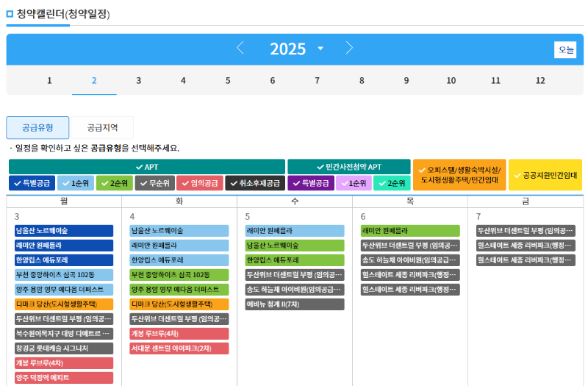Open 서대문 센트럴 아이파크(2차) entry

click(x=179, y=348)
